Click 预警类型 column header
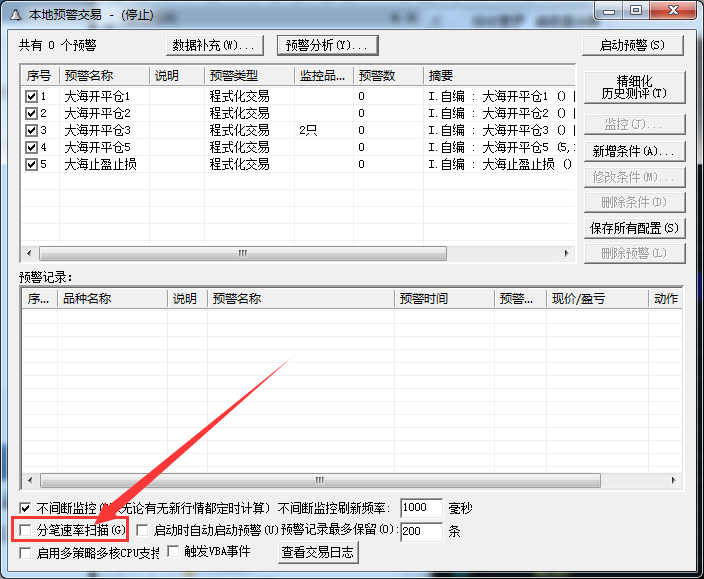The image size is (704, 579). point(250,75)
